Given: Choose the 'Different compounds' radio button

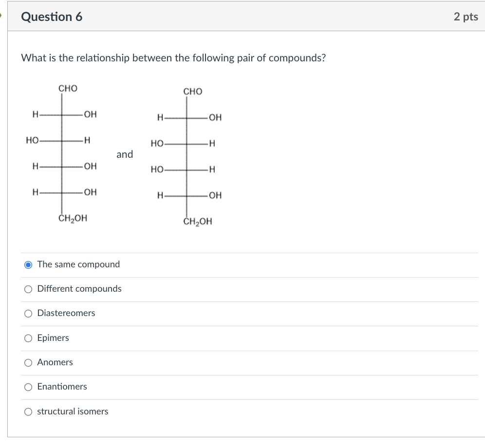Looking at the screenshot, I should coord(29,289).
